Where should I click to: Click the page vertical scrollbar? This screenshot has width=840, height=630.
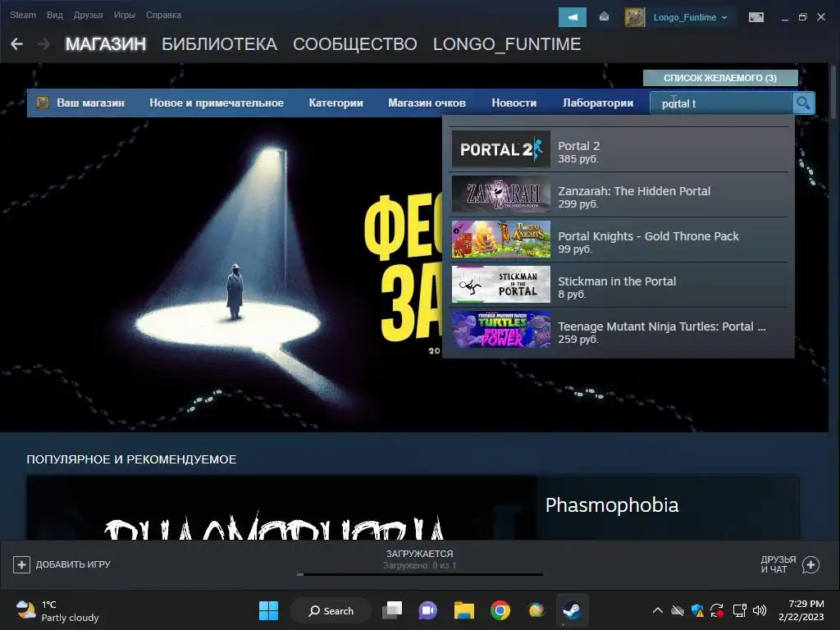pyautogui.click(x=834, y=91)
